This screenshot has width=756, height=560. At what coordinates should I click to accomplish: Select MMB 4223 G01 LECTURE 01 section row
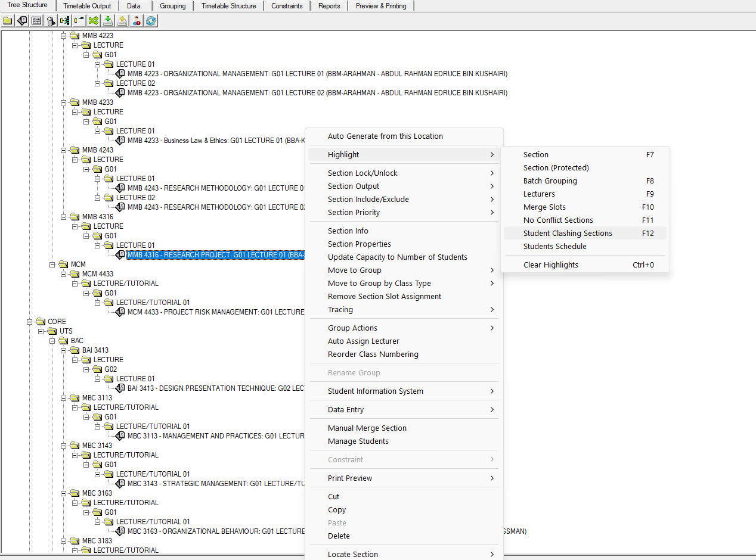pyautogui.click(x=317, y=74)
